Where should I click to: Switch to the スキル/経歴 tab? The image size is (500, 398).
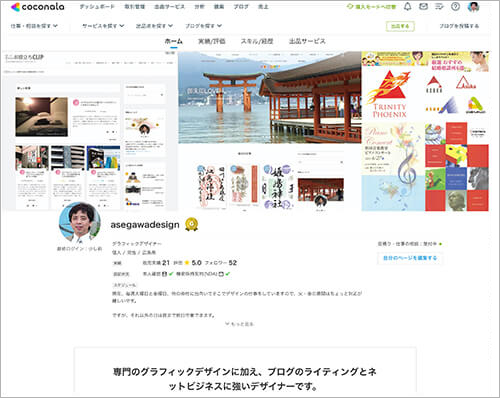(x=257, y=41)
